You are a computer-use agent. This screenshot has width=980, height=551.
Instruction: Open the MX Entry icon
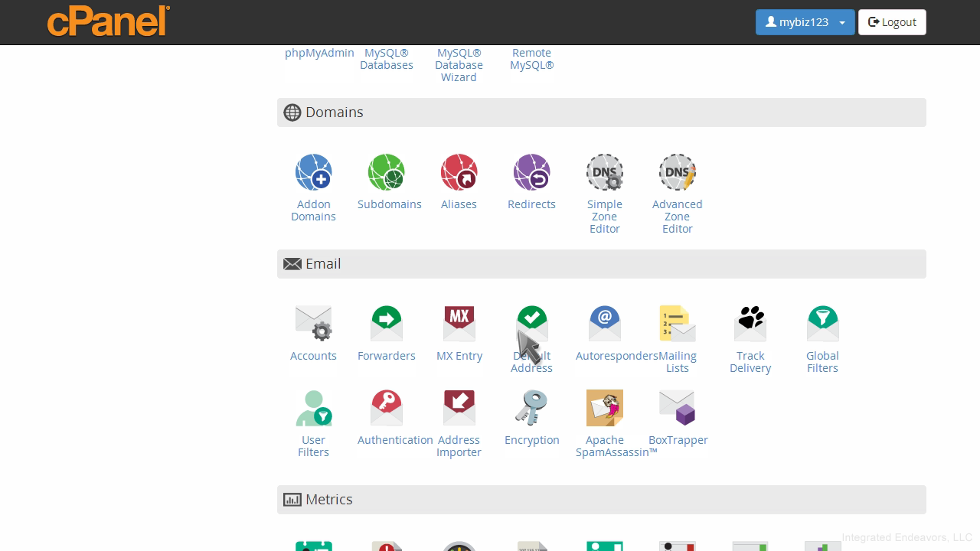coord(459,324)
